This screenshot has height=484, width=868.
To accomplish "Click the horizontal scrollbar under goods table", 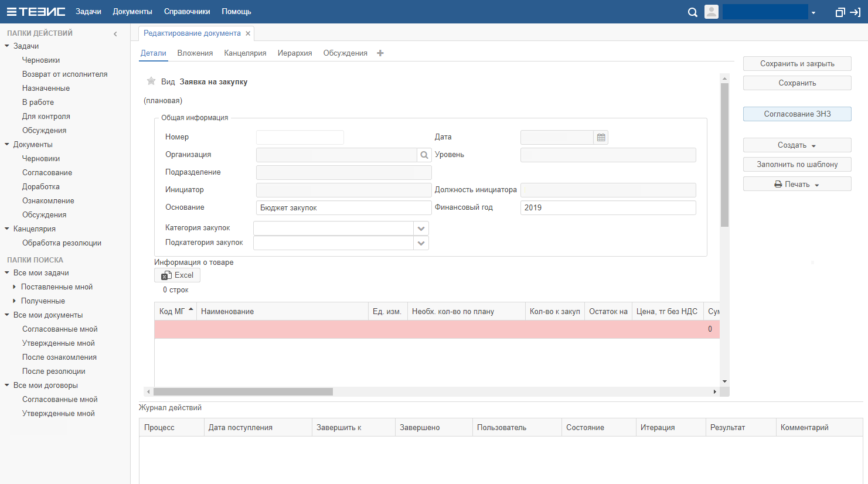I will [x=243, y=391].
